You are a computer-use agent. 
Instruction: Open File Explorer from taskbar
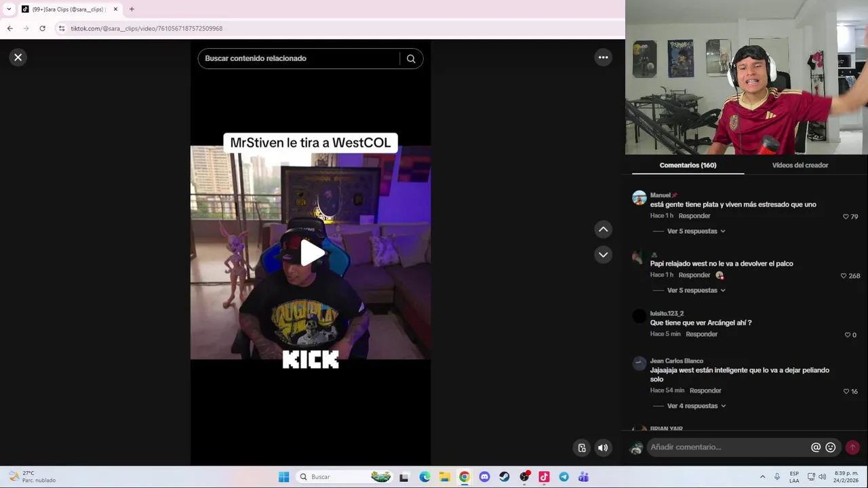[x=444, y=477]
